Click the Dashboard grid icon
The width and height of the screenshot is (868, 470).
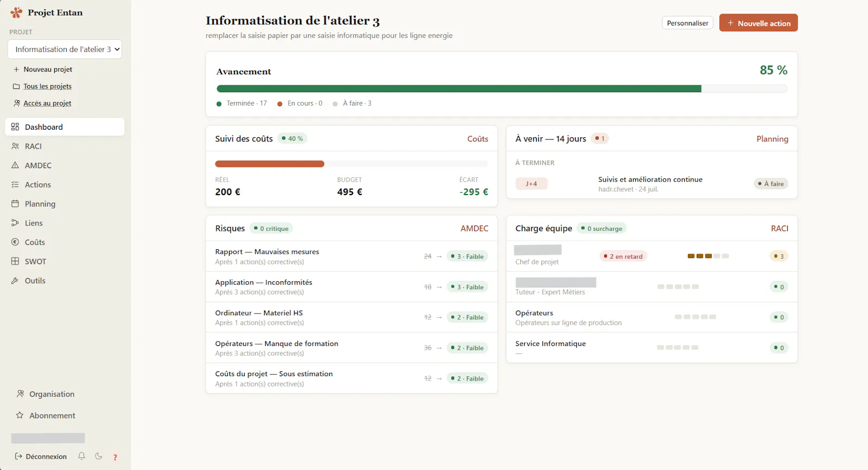15,127
